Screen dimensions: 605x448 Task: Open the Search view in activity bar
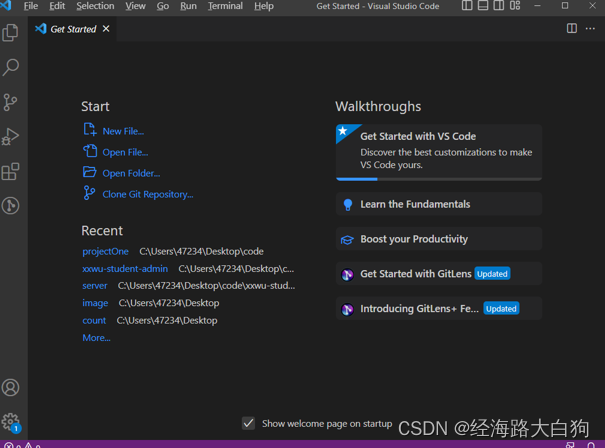[10, 67]
